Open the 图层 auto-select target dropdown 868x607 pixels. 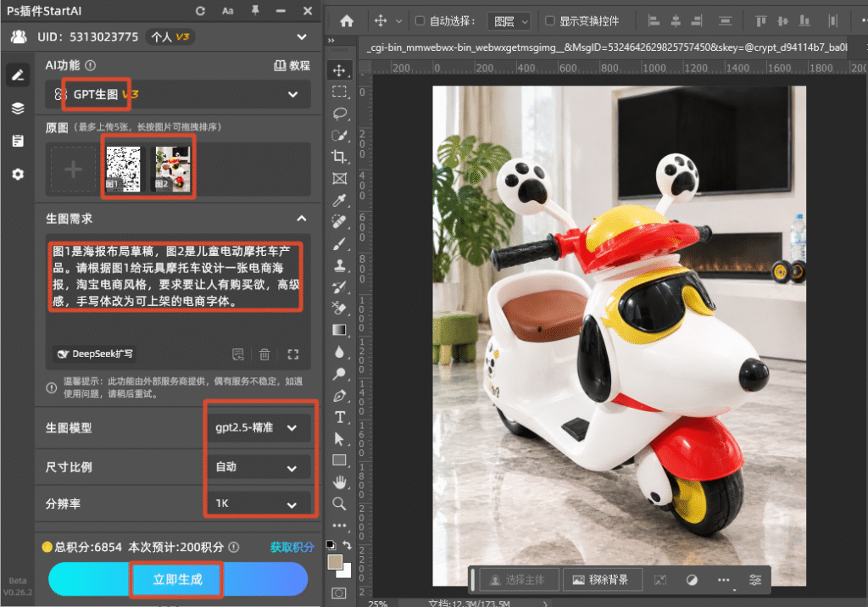[509, 21]
